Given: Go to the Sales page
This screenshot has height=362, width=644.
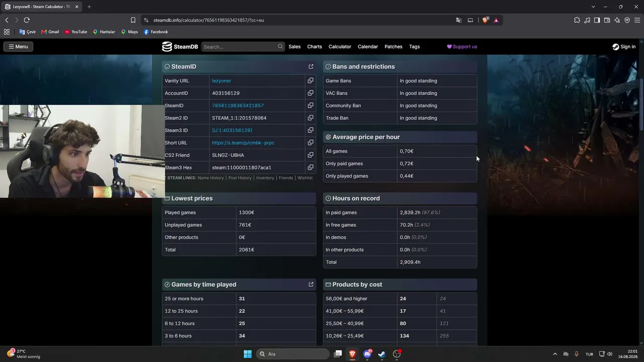Looking at the screenshot, I should click(294, 47).
